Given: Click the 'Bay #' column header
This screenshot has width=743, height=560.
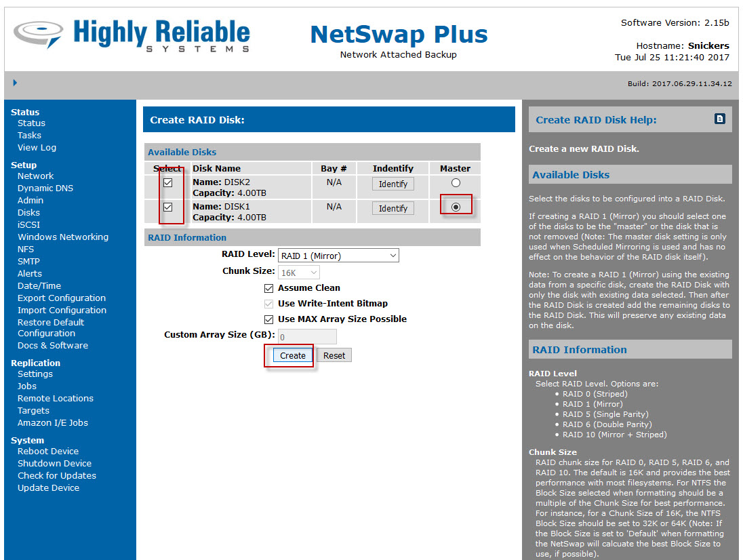Looking at the screenshot, I should click(x=334, y=169).
